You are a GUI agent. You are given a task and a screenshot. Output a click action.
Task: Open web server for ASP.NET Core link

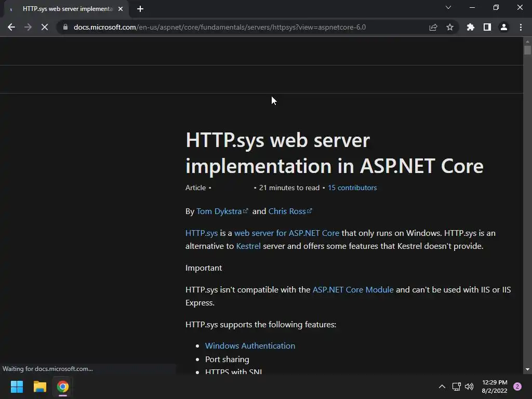coord(287,233)
